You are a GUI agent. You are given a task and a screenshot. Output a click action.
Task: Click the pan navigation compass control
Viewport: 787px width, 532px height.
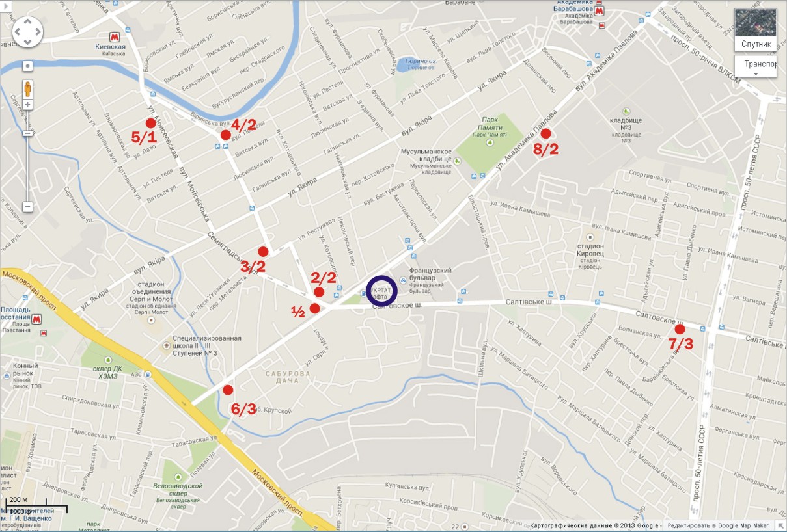click(x=27, y=32)
